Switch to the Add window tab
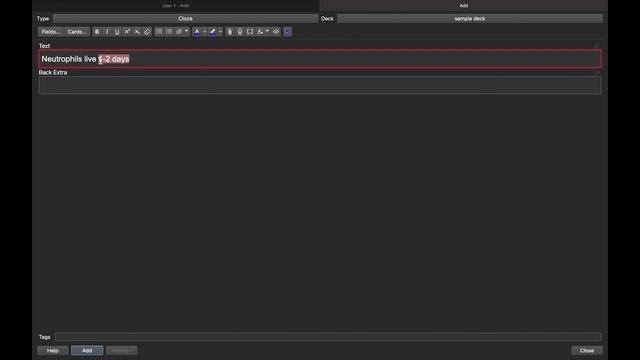 coord(464,6)
